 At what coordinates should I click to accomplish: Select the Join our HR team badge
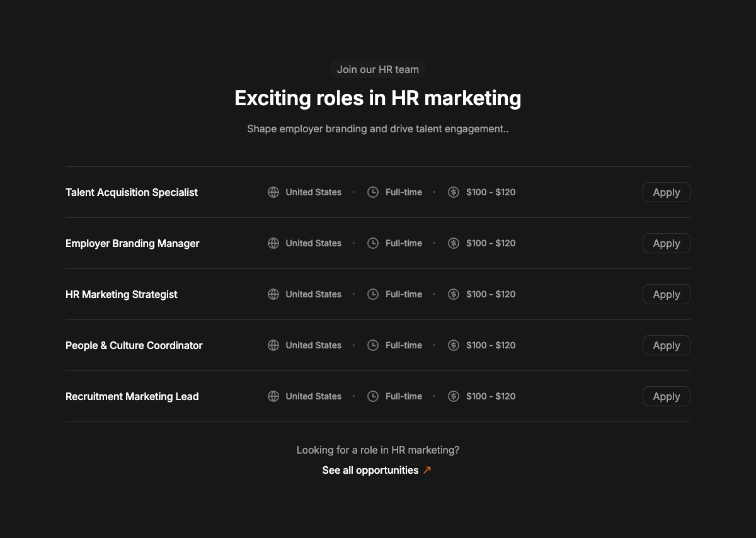point(378,69)
